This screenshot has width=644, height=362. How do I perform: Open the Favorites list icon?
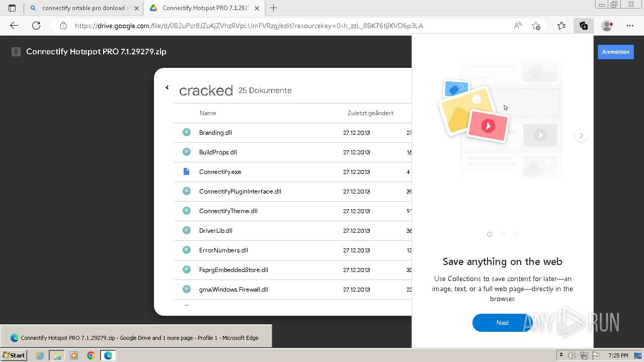(x=561, y=26)
